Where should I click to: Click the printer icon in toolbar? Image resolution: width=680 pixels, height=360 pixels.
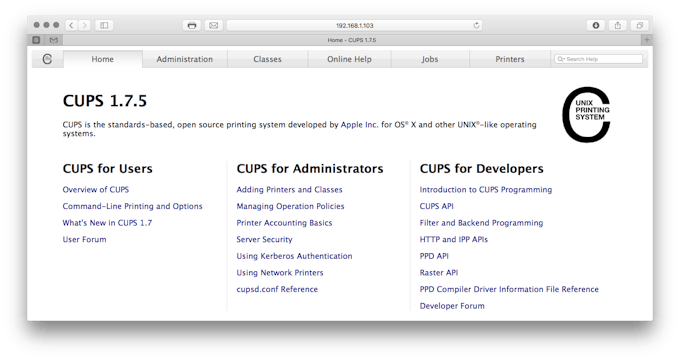click(x=192, y=25)
